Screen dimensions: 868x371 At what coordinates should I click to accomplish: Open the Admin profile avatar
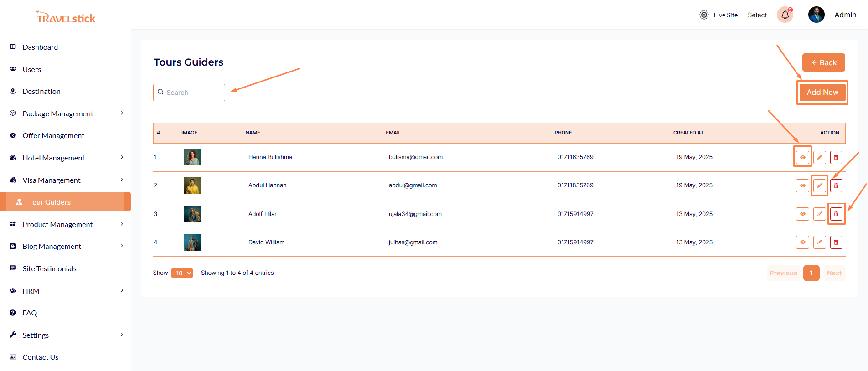point(816,15)
